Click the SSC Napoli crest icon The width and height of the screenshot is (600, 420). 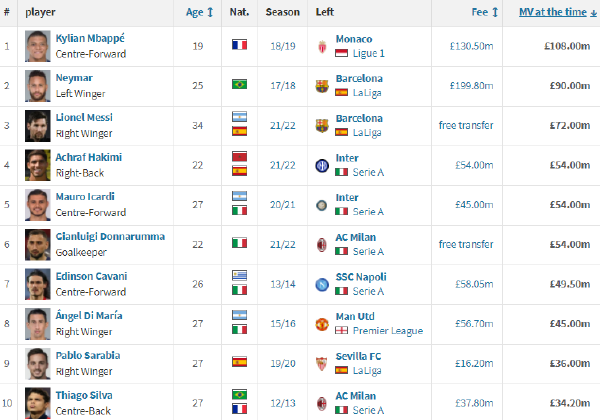(x=322, y=285)
